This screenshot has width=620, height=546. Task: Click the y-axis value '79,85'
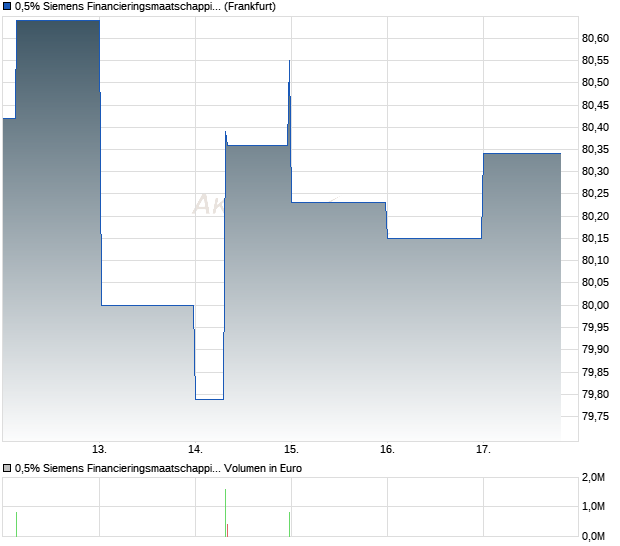[595, 372]
